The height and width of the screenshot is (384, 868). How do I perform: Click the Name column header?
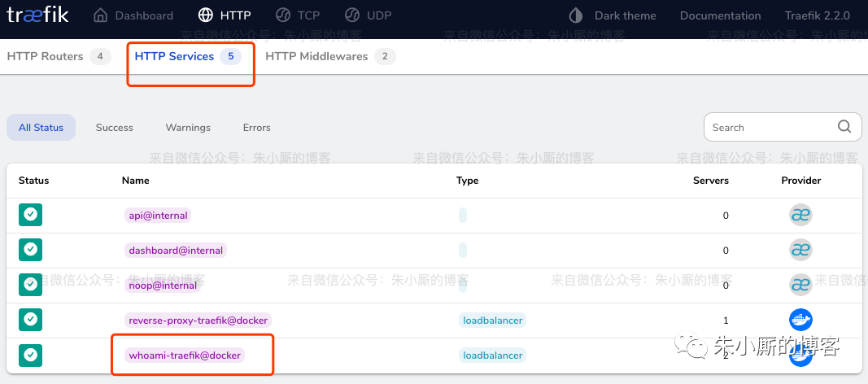tap(136, 181)
